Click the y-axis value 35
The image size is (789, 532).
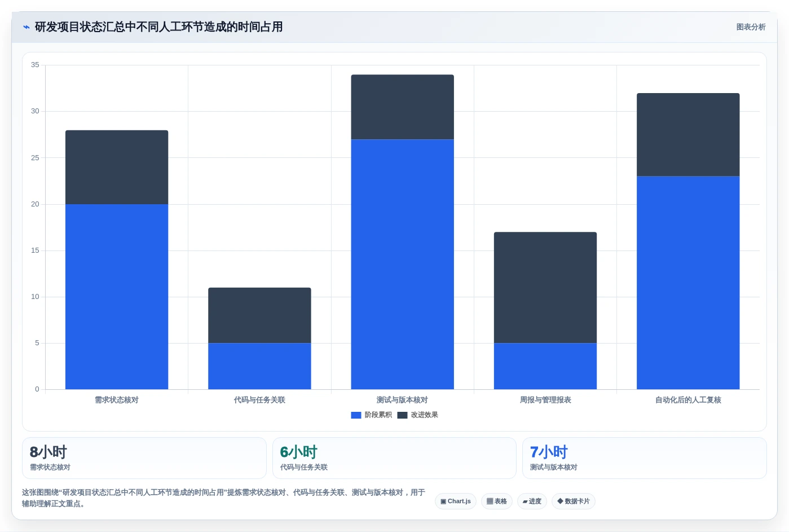(35, 65)
